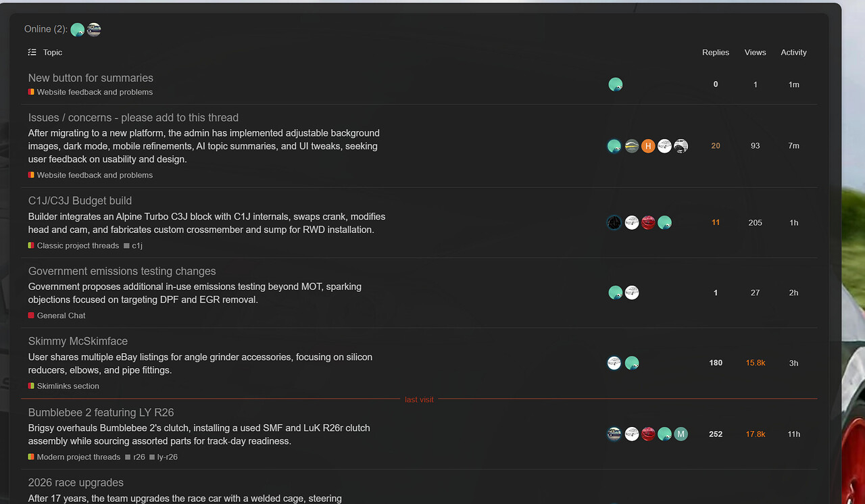The width and height of the screenshot is (865, 504).
Task: Click red avatar in C1J/C3J Budget build row
Action: pyautogui.click(x=648, y=222)
